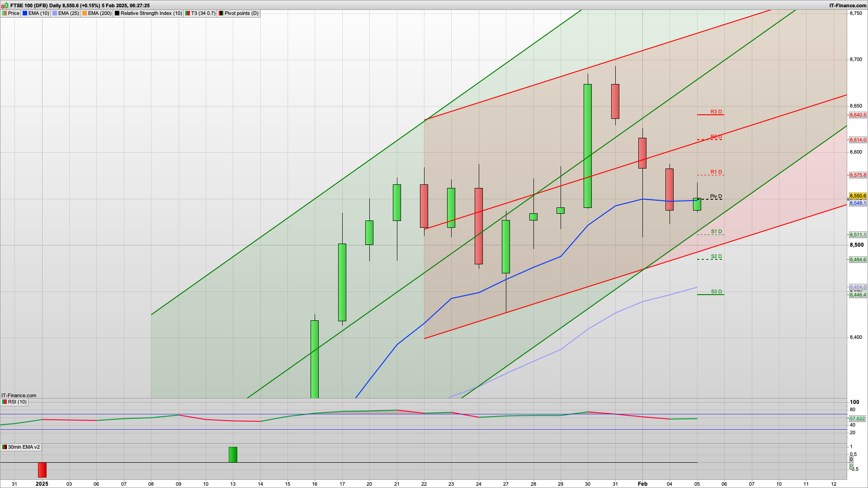Click the 57.622 RSI value tag
The width and height of the screenshot is (868, 488).
(x=857, y=419)
